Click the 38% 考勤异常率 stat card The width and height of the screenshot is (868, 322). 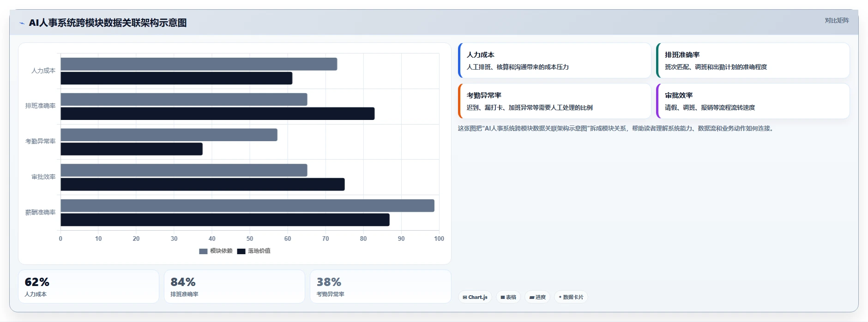[x=380, y=286]
